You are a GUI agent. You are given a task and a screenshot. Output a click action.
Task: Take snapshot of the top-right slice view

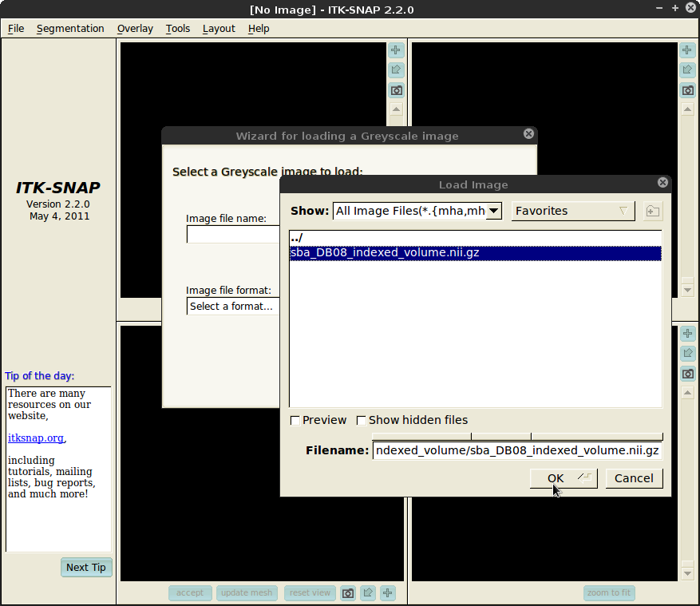click(x=687, y=90)
